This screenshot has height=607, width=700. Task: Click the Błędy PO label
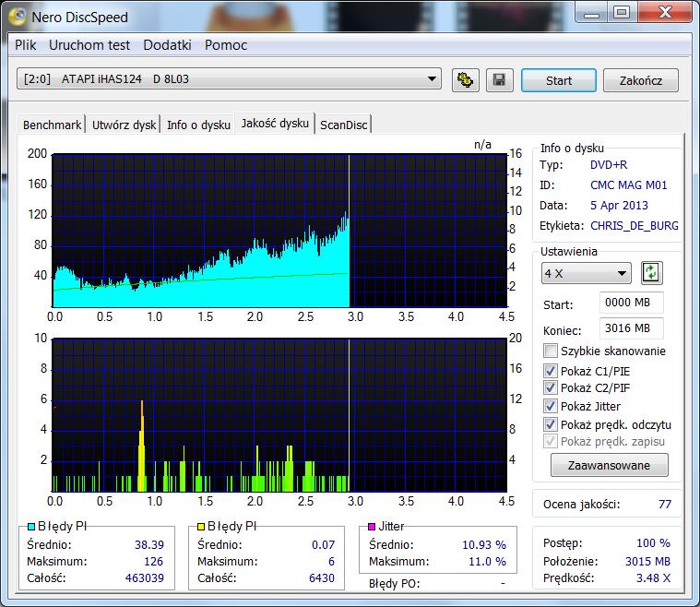(394, 584)
